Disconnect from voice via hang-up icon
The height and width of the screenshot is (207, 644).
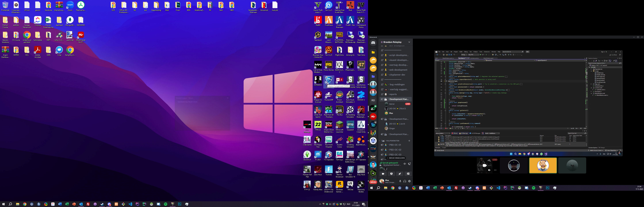click(409, 164)
